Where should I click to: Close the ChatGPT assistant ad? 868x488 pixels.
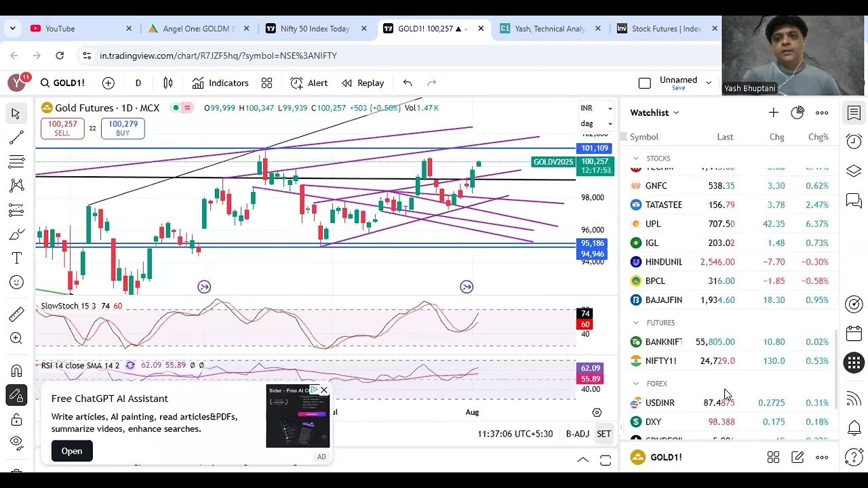tap(324, 390)
